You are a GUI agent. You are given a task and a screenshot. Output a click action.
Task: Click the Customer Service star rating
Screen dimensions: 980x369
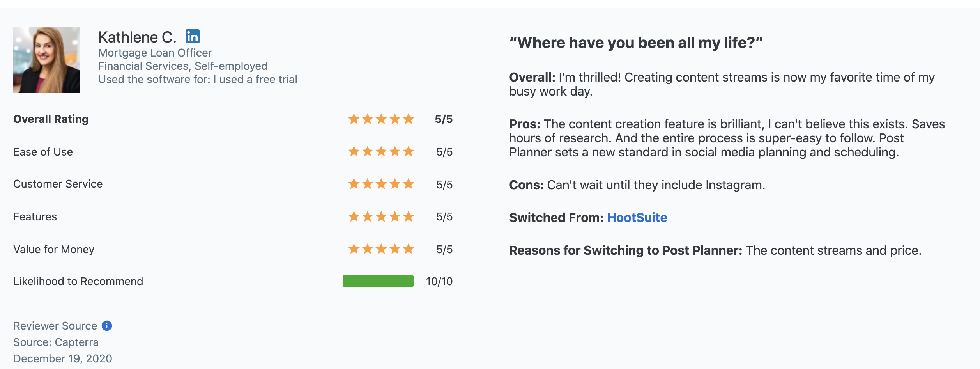coord(381,184)
